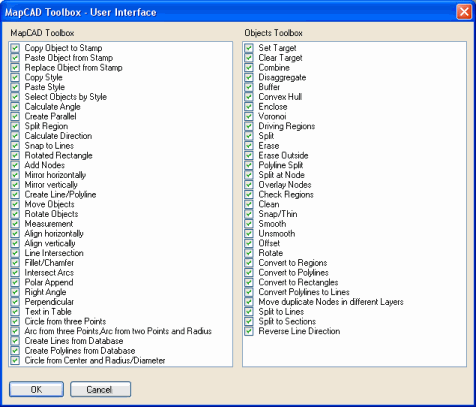Disable Circle from Center and Radius/Diameter

click(x=15, y=360)
